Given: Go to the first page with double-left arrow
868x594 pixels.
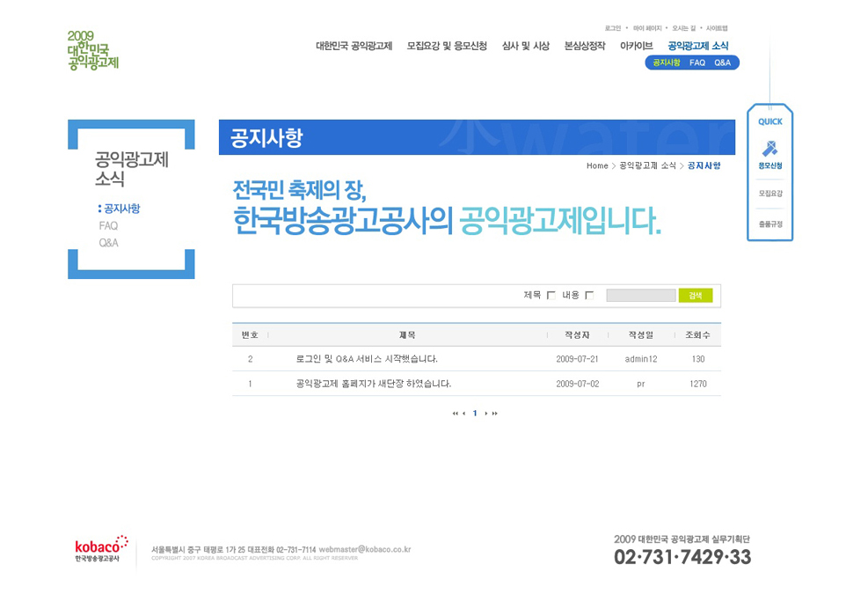Looking at the screenshot, I should click(x=455, y=414).
